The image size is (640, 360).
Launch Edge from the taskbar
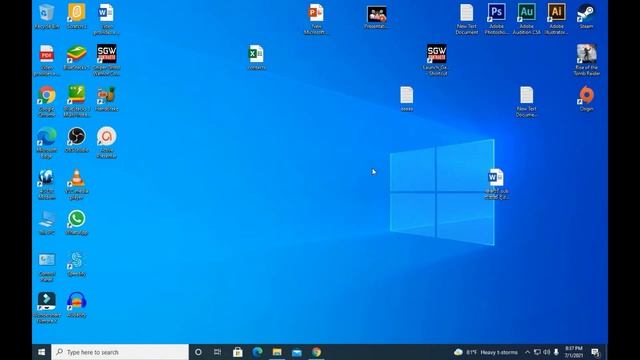pos(257,352)
